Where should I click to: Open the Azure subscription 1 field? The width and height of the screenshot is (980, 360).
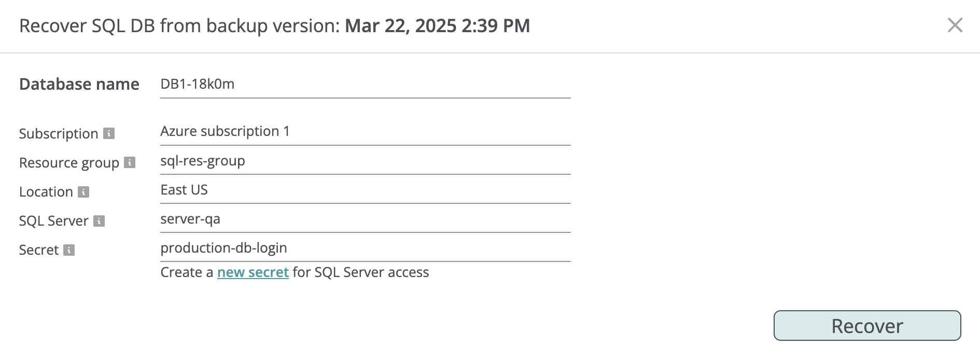pos(365,132)
